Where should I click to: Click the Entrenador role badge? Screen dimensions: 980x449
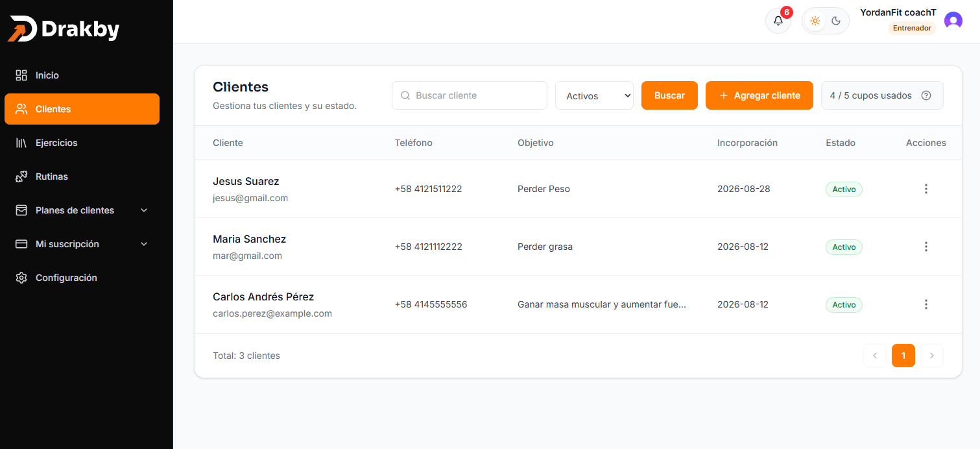(912, 29)
